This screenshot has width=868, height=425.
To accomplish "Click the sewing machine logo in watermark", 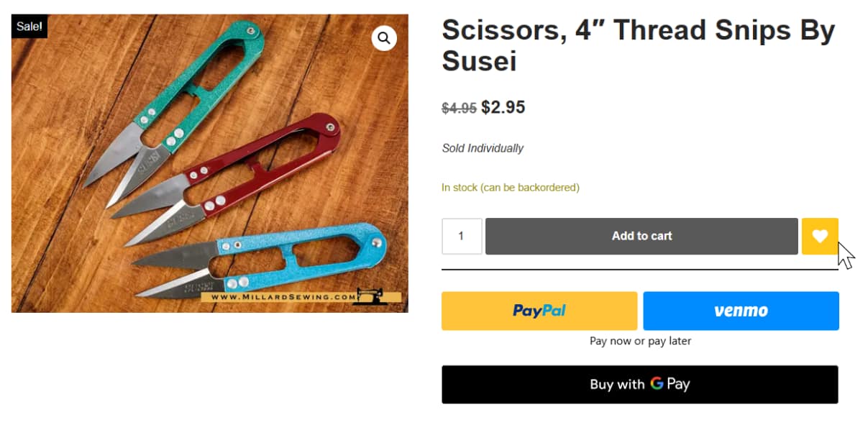I will (x=371, y=296).
